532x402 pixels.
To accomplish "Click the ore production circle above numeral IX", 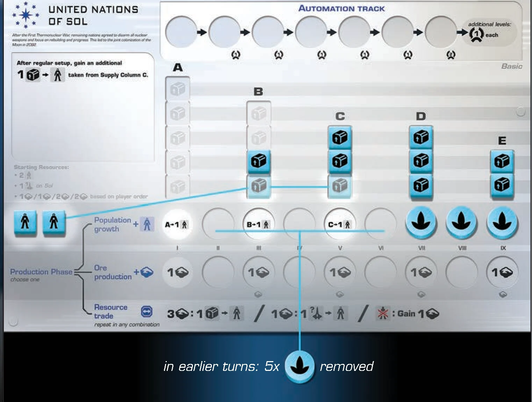I will [502, 272].
